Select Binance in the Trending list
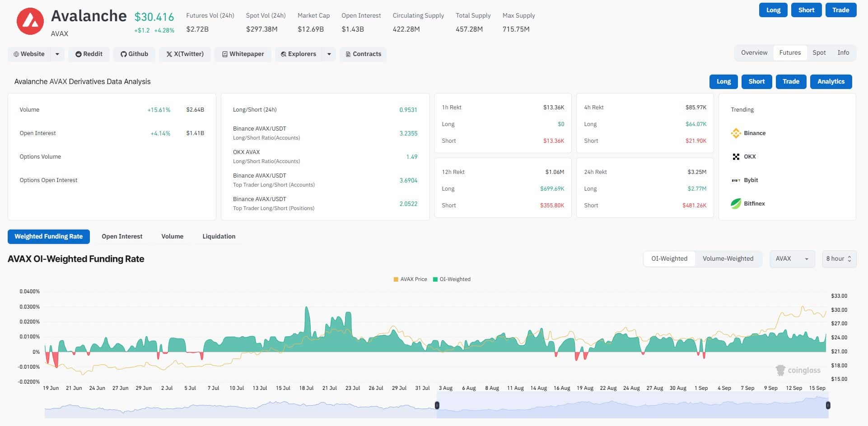The height and width of the screenshot is (426, 868). coord(737,133)
